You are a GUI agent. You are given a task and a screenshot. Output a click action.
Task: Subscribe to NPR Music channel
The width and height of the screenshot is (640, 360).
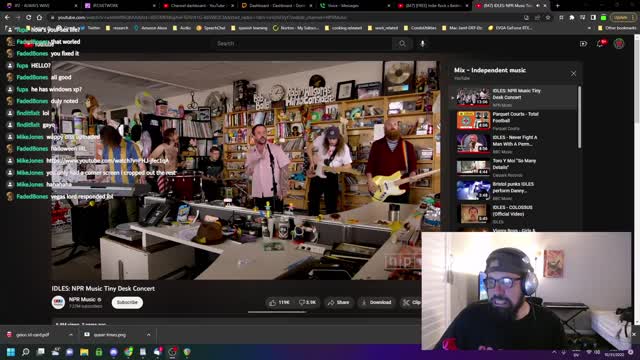pyautogui.click(x=127, y=302)
